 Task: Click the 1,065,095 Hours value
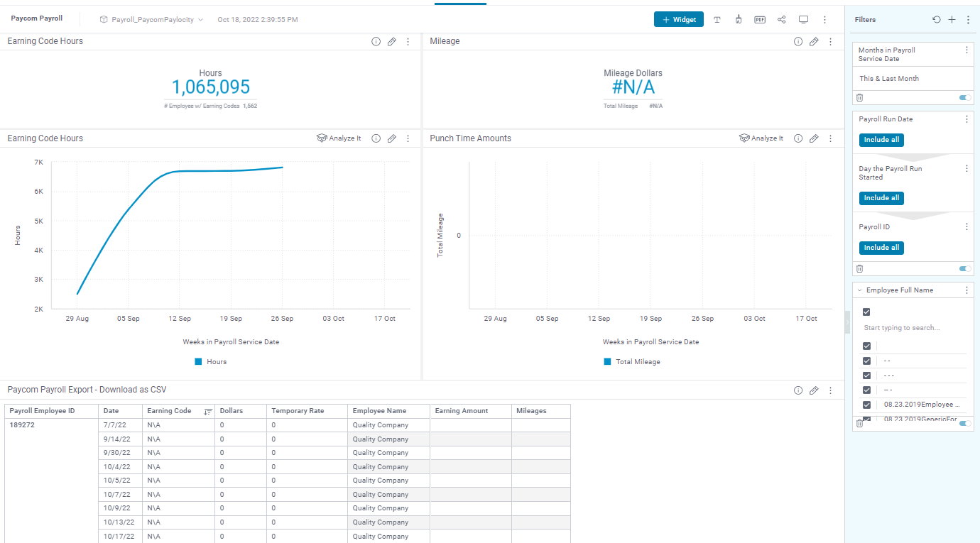tap(211, 87)
